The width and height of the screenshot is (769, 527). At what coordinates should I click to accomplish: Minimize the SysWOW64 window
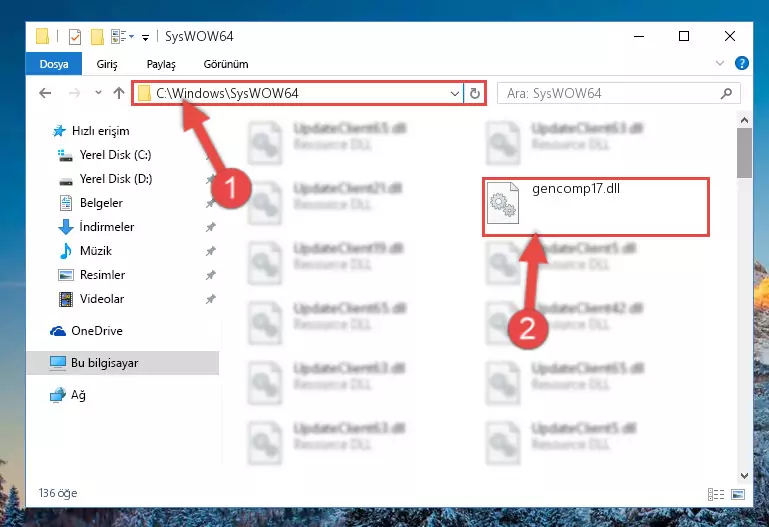click(639, 36)
